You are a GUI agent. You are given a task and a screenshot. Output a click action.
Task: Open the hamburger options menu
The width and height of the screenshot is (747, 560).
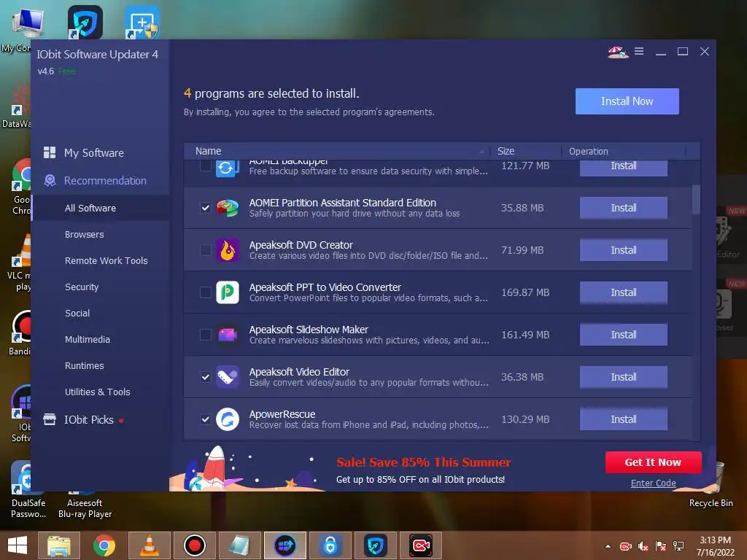639,51
